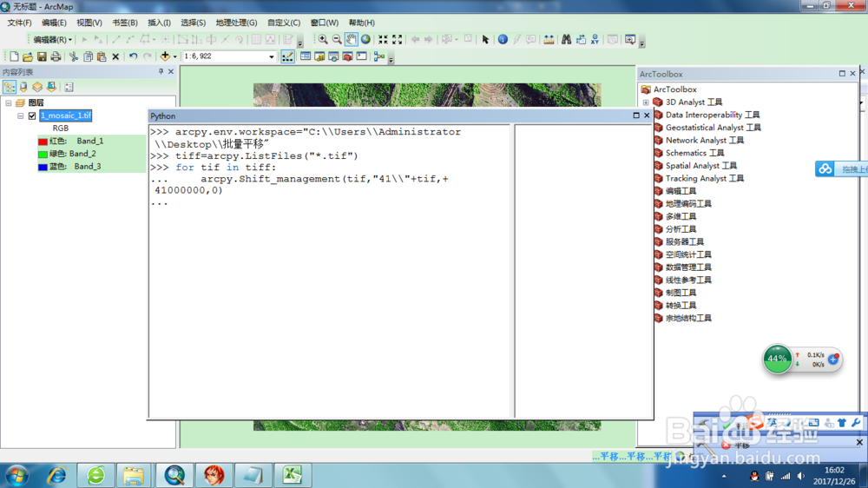
Task: Click the Add Data plus icon
Action: (164, 56)
